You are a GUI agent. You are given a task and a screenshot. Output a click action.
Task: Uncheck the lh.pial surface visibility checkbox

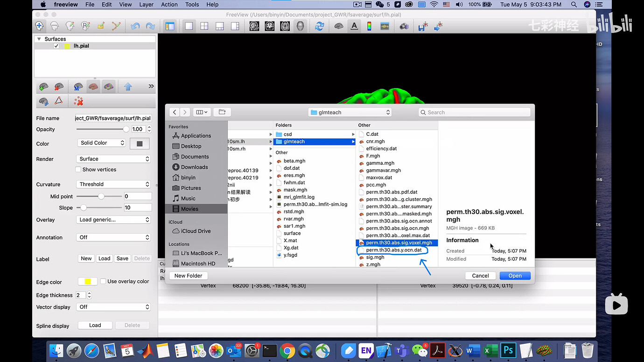(x=56, y=46)
